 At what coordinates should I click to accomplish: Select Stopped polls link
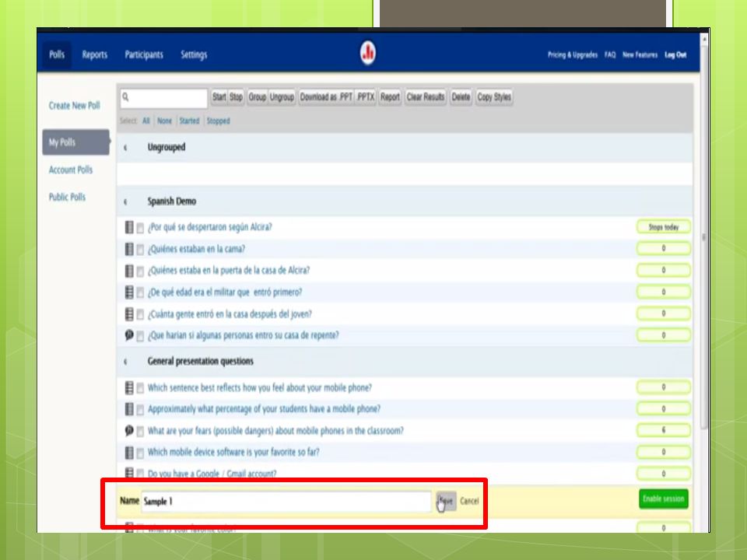click(218, 121)
